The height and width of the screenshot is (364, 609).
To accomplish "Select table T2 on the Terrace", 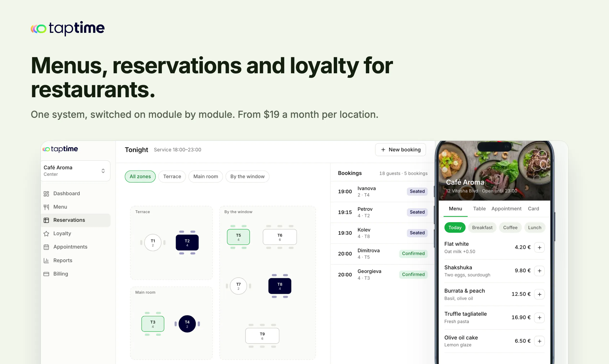I will click(x=187, y=243).
